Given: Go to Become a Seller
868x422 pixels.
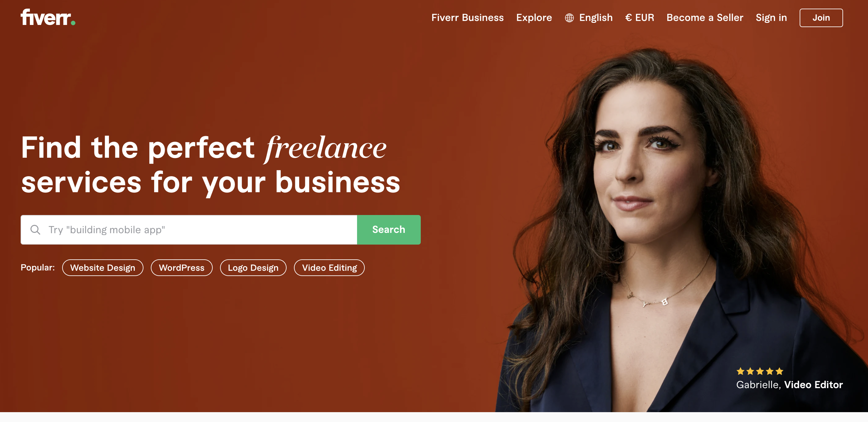Looking at the screenshot, I should click(x=705, y=18).
